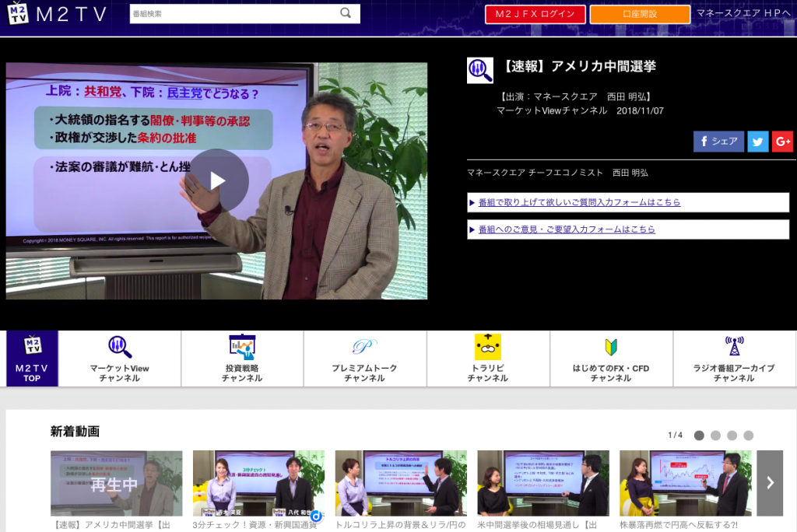Click the orange 口座開設 button

(x=640, y=14)
